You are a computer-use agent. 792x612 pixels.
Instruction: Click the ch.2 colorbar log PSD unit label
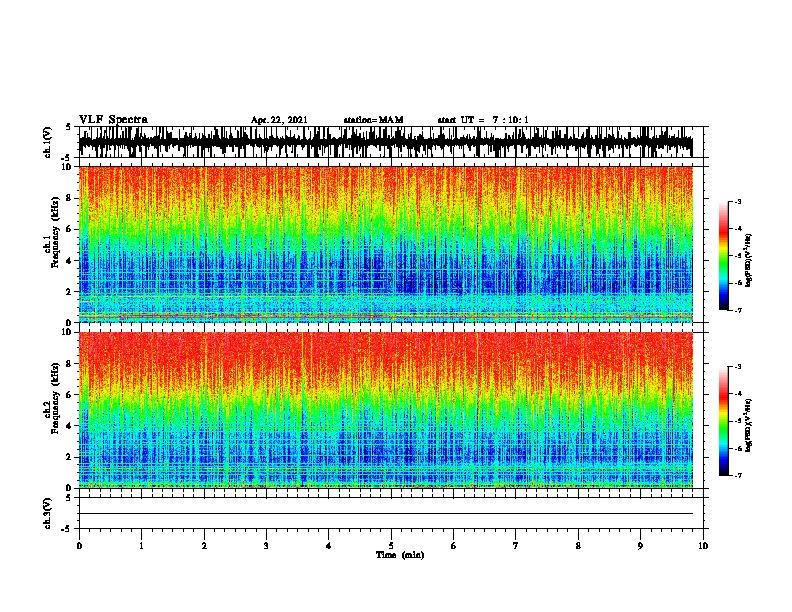tap(749, 426)
